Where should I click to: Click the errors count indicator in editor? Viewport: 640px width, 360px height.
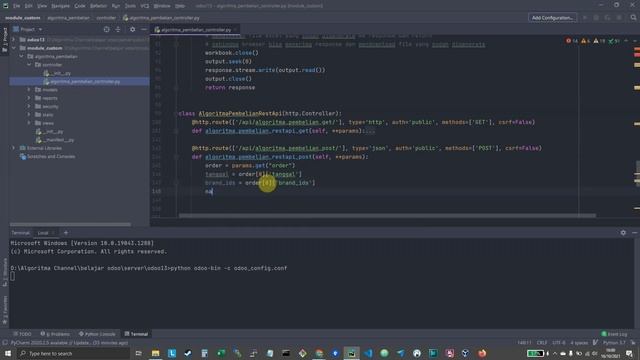pyautogui.click(x=572, y=41)
